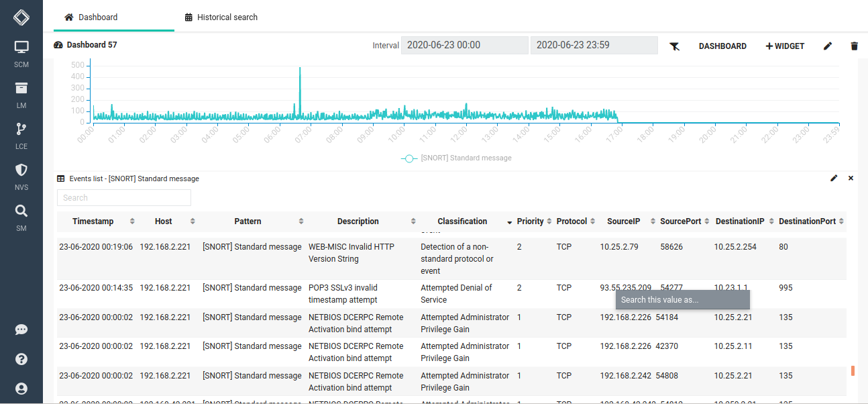This screenshot has width=868, height=404.
Task: Click the interval start date field
Action: click(464, 46)
